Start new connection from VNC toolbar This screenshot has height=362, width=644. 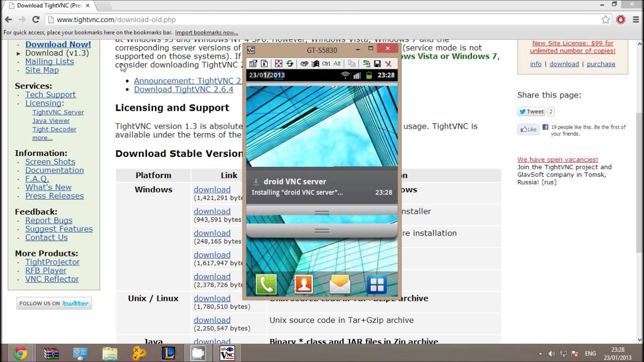point(366,64)
